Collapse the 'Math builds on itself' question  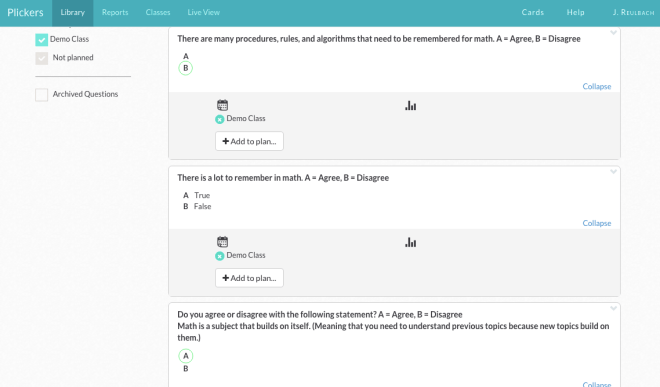(596, 384)
